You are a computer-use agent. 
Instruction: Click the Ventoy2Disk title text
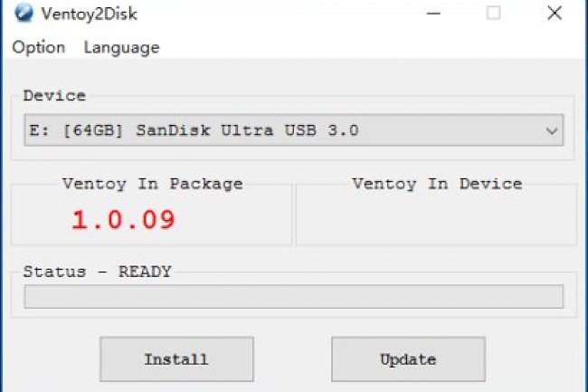87,14
